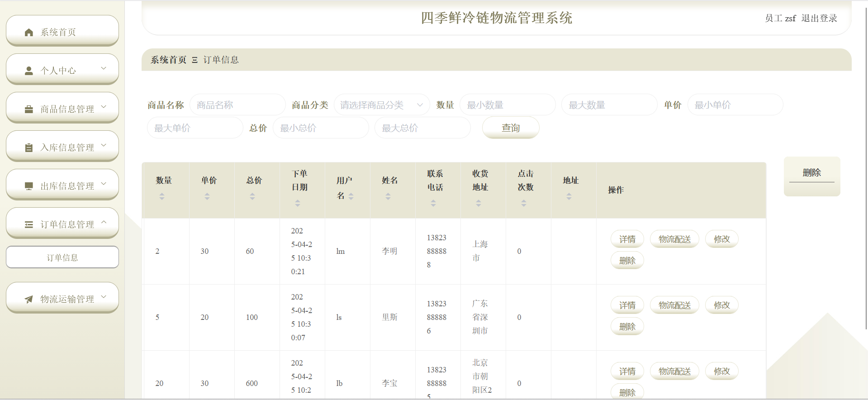Click the paper plane icon for 物流运输管理
868x400 pixels.
tap(29, 299)
